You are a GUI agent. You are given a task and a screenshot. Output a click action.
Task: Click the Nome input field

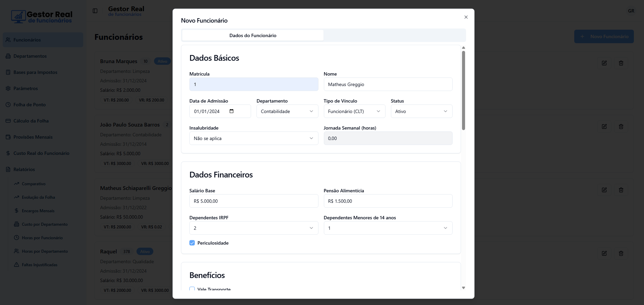[x=388, y=84]
